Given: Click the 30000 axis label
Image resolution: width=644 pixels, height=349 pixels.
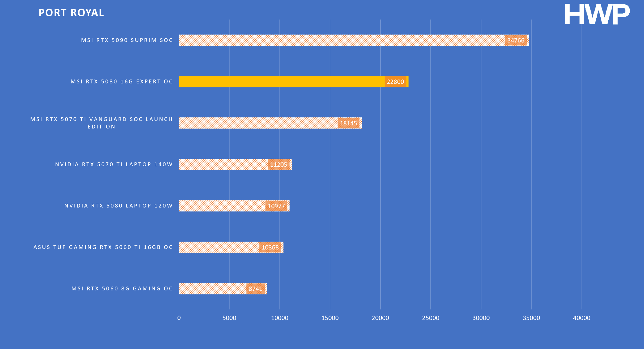Looking at the screenshot, I should (x=481, y=318).
